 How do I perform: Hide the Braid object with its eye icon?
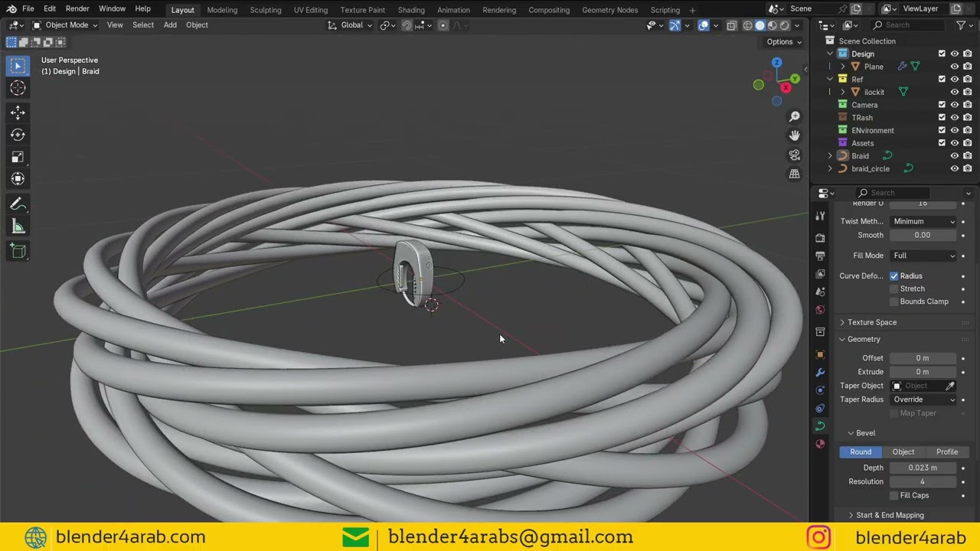click(x=955, y=156)
